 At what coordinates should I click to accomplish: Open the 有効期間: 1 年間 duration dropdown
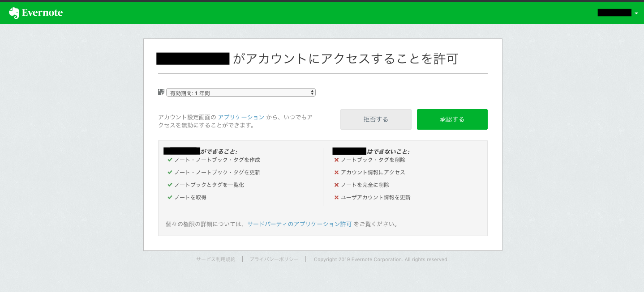tap(241, 93)
